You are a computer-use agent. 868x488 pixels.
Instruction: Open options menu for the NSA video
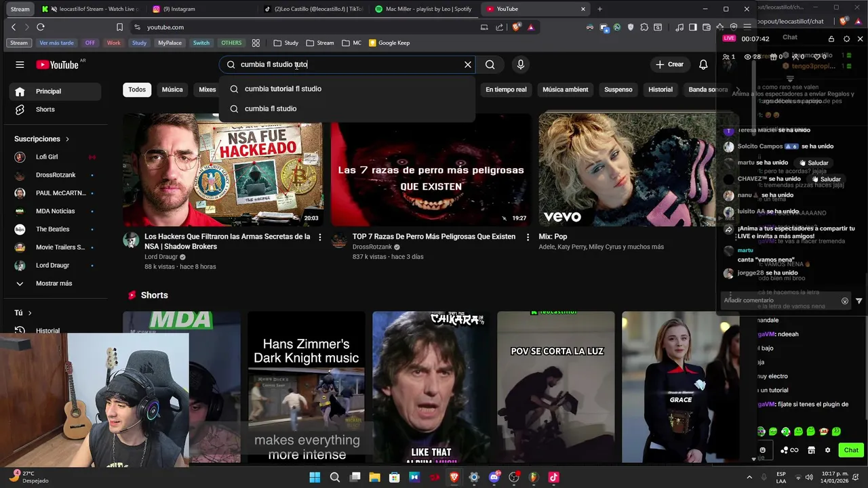pos(320,237)
